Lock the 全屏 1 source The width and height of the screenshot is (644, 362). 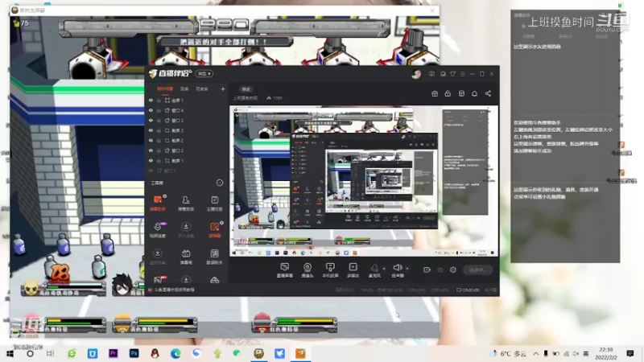tap(159, 100)
